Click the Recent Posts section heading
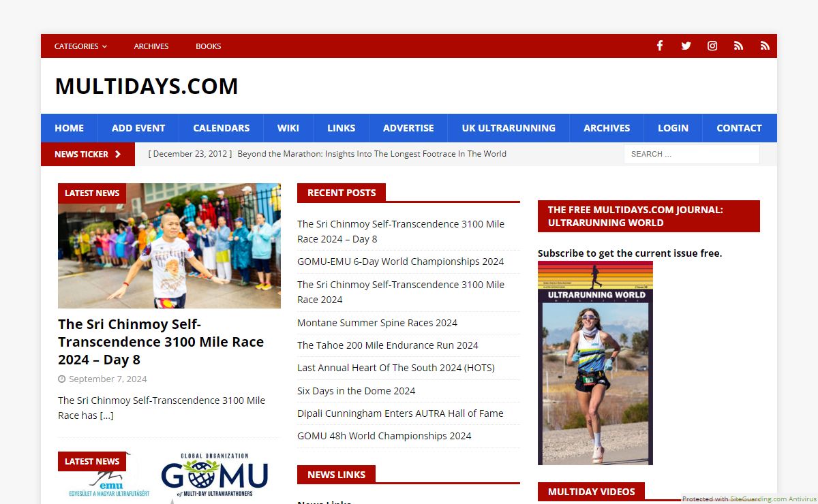The width and height of the screenshot is (818, 504). point(342,193)
